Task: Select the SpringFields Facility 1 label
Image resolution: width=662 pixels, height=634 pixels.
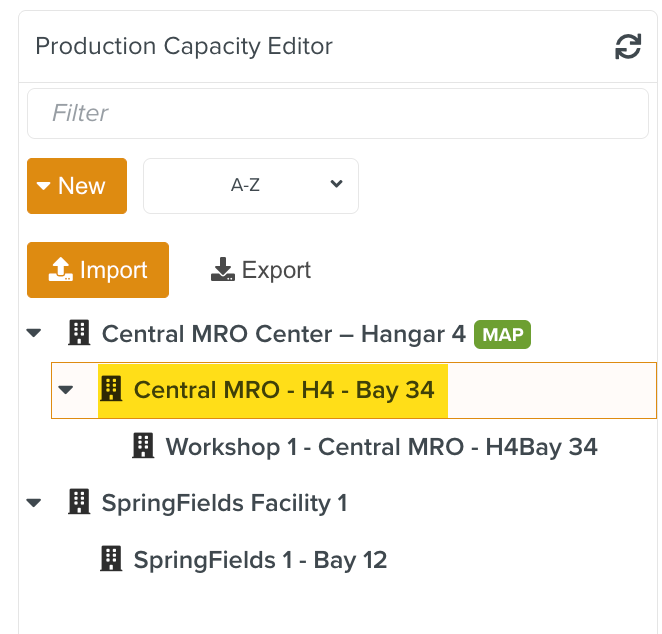Action: pyautogui.click(x=224, y=502)
